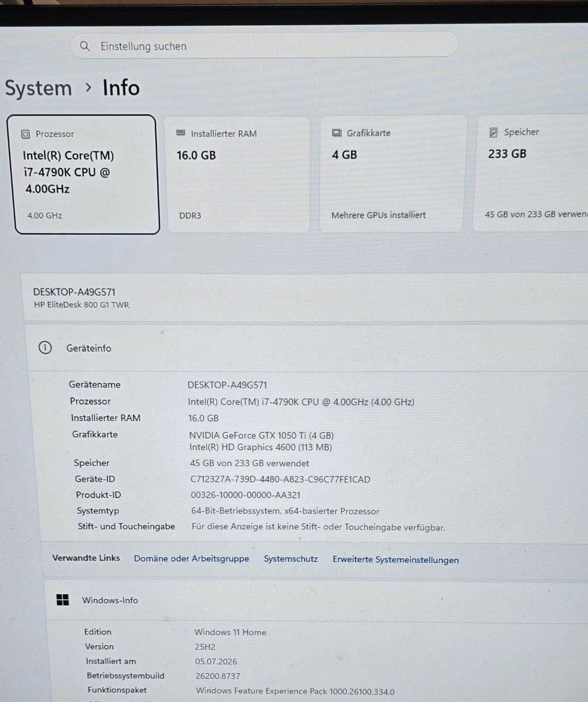This screenshot has height=702, width=588.
Task: Click the Version value 25H2
Action: pyautogui.click(x=205, y=647)
